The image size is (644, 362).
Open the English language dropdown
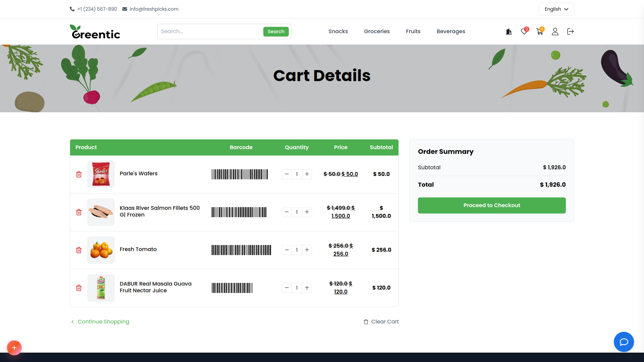(x=556, y=9)
